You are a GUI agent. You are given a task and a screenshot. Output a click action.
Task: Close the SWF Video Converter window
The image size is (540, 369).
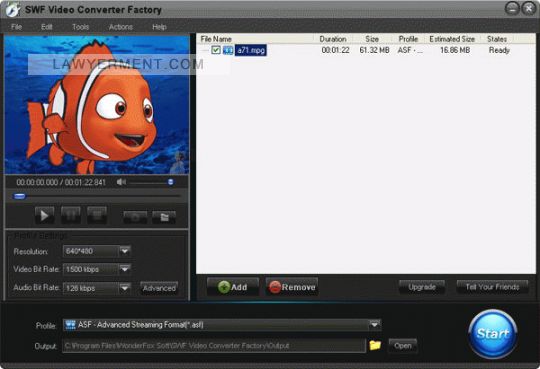(528, 9)
